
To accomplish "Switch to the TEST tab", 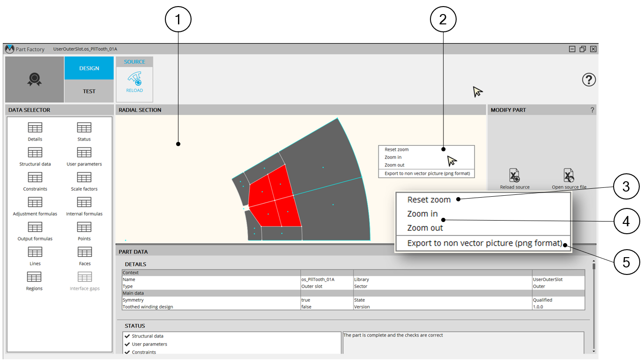I will pos(89,91).
